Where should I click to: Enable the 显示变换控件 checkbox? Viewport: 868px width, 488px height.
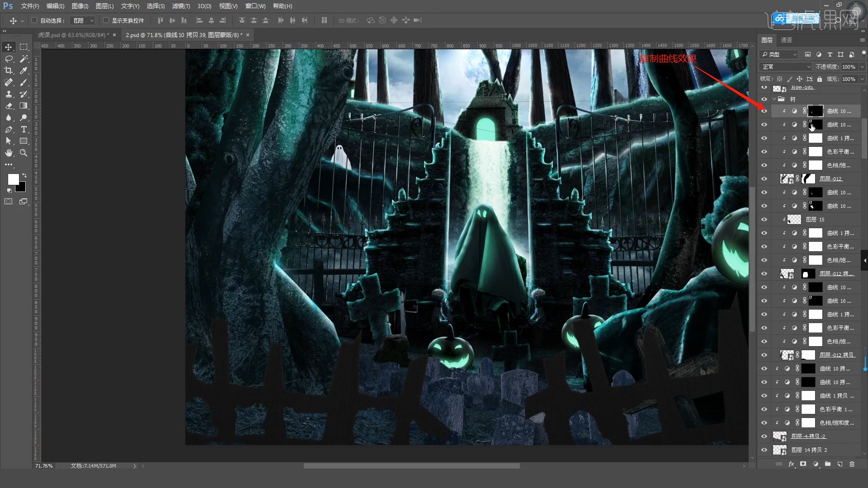pos(106,20)
